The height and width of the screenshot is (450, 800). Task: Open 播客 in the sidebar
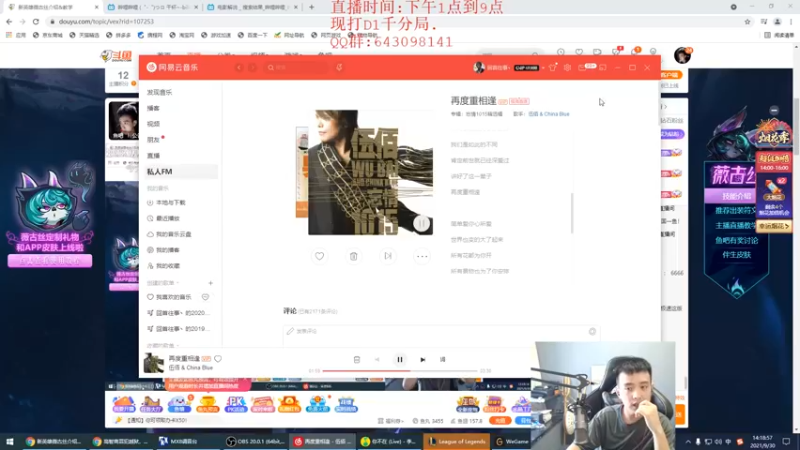(x=153, y=108)
